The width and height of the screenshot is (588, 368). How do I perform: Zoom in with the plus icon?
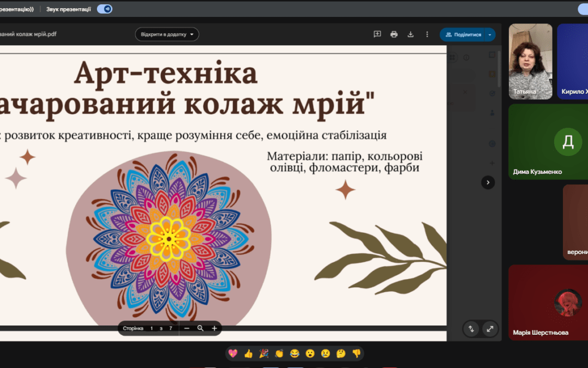(214, 328)
